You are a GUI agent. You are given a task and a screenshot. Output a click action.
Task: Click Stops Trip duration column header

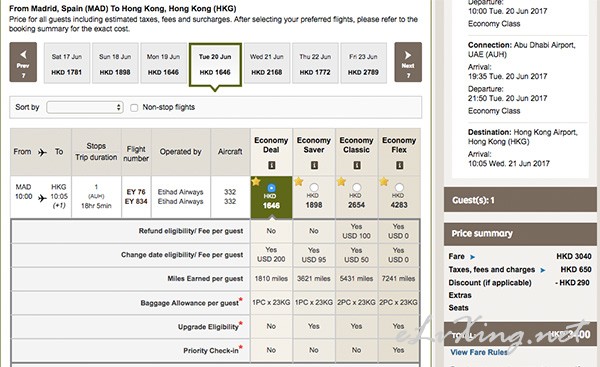coord(96,152)
